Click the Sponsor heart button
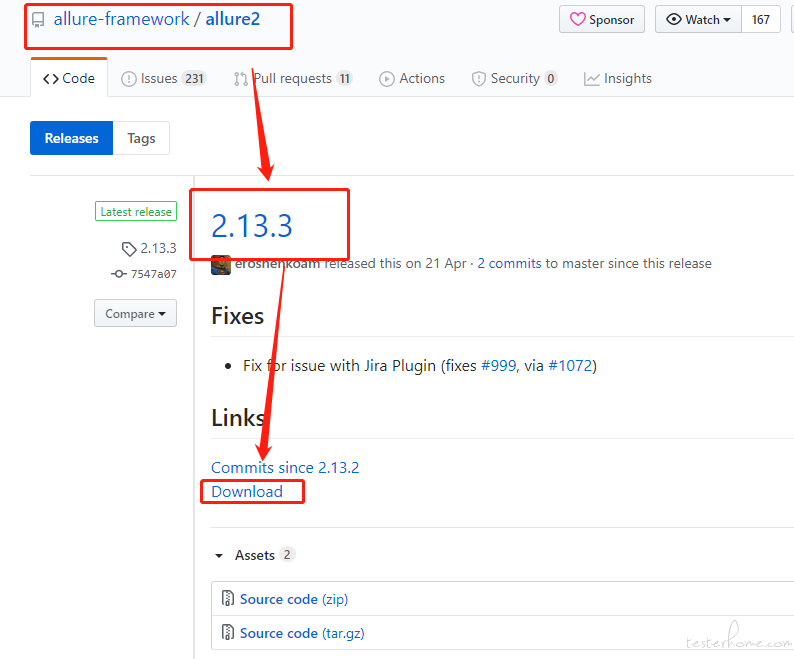This screenshot has height=659, width=794. [x=602, y=19]
